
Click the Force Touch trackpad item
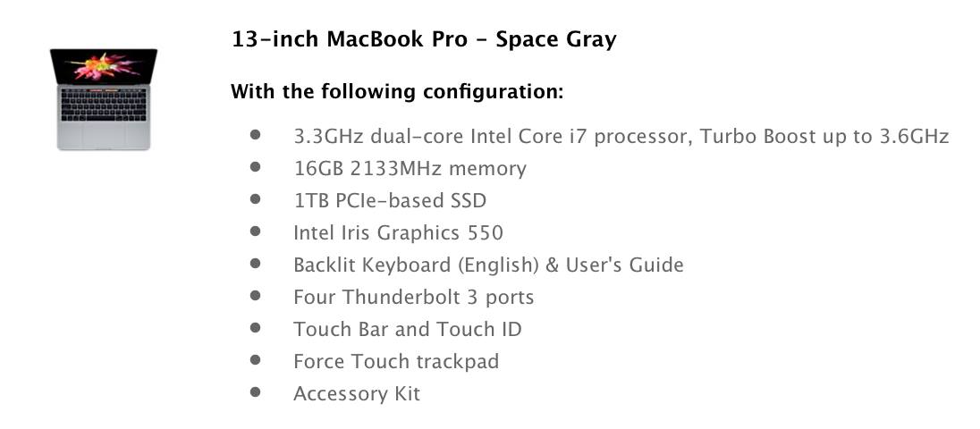[396, 362]
